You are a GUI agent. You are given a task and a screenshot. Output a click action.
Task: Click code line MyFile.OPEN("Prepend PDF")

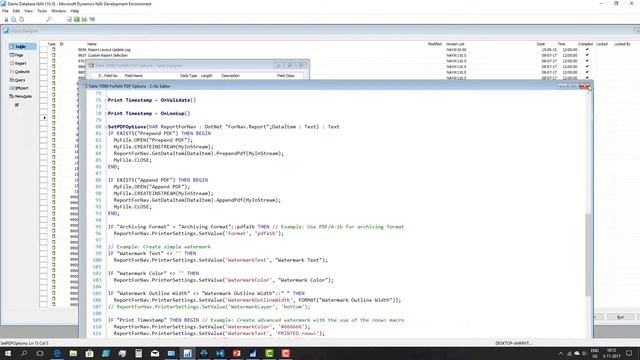tap(153, 140)
